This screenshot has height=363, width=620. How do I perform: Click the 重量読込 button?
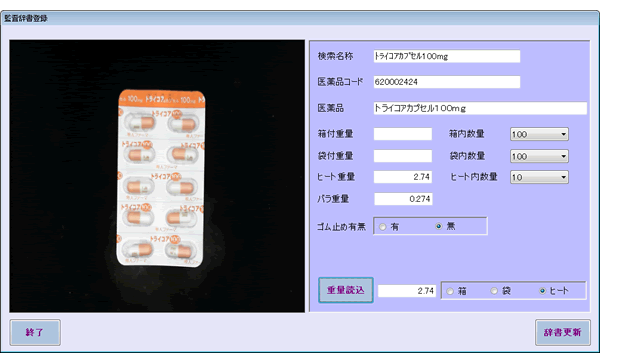click(x=346, y=290)
